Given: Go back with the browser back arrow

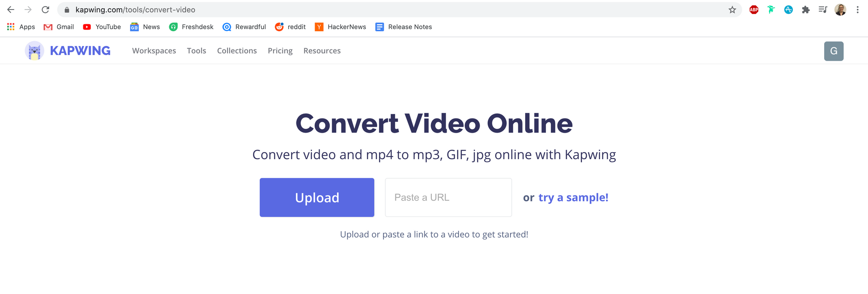Looking at the screenshot, I should pyautogui.click(x=11, y=10).
